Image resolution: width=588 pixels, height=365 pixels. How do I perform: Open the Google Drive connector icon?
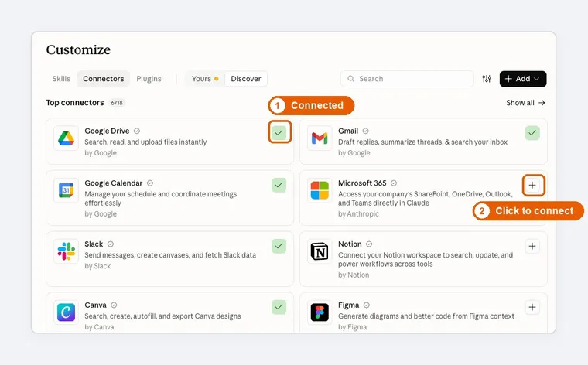(66, 138)
